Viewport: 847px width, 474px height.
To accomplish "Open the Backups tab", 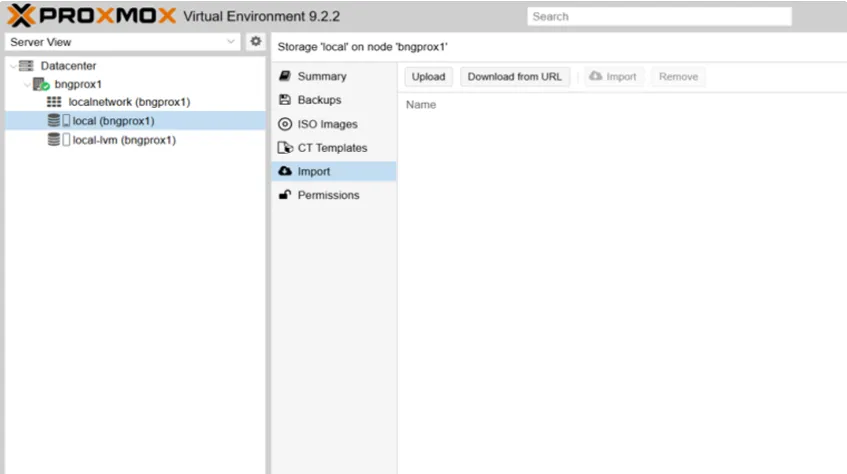I will [334, 100].
